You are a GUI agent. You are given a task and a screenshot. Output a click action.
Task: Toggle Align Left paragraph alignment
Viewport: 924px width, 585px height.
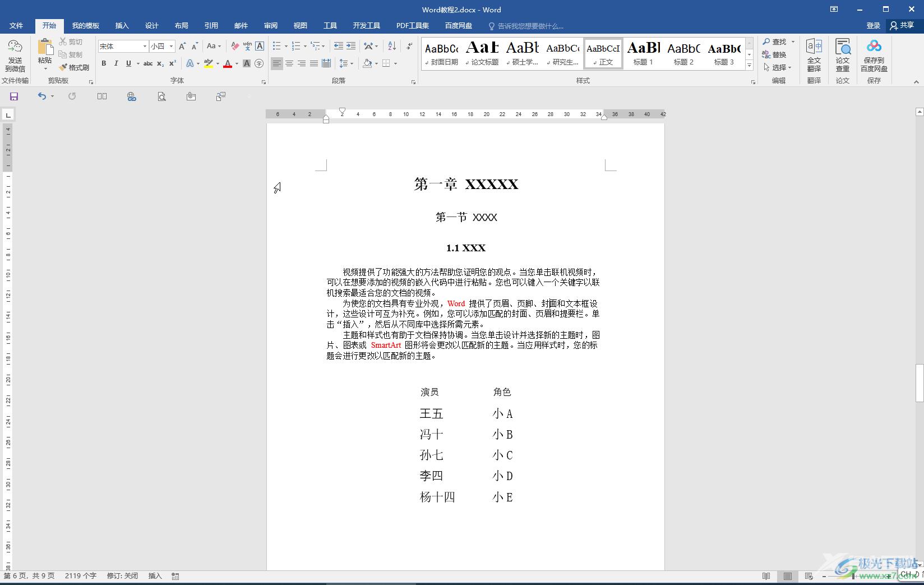tap(277, 63)
